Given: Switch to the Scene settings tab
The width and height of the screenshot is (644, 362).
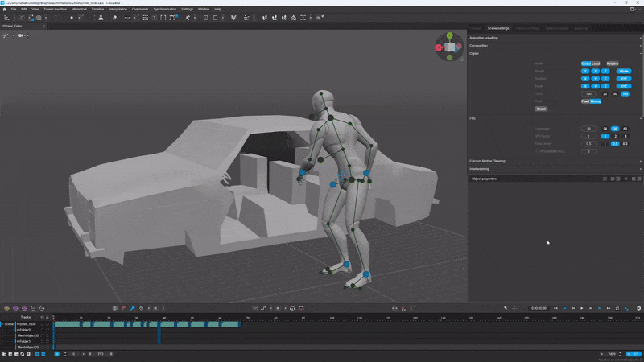Looking at the screenshot, I should (498, 28).
